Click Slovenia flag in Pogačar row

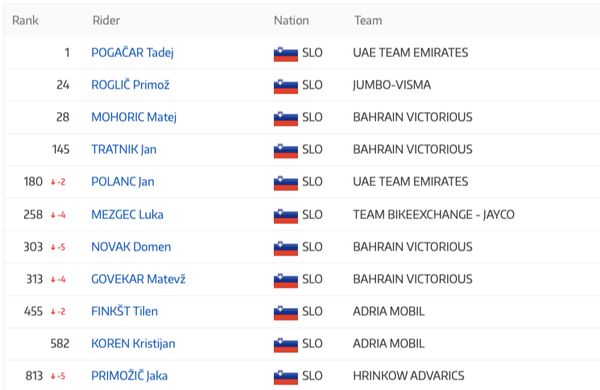point(285,54)
